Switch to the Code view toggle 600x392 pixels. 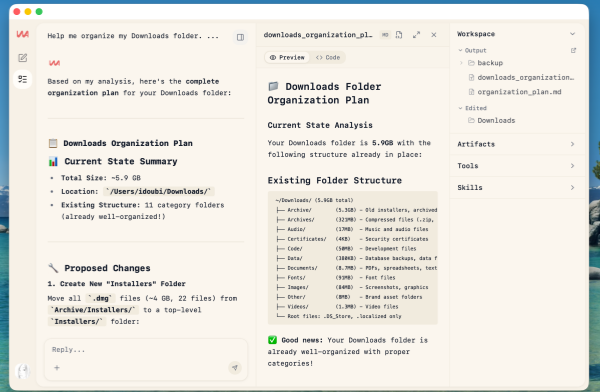(x=328, y=57)
